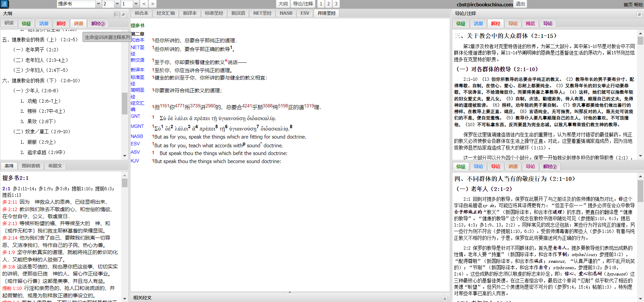Toggle the 大纲 view button in top bar
644x302 pixels.
(x=283, y=4)
